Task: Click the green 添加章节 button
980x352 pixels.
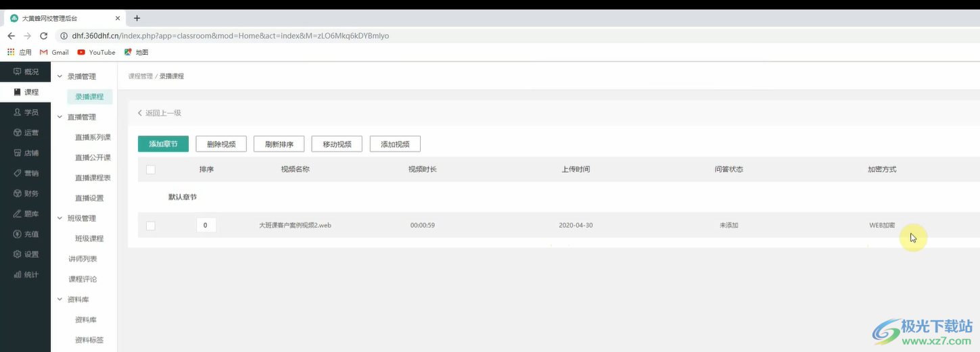Action: (x=163, y=144)
